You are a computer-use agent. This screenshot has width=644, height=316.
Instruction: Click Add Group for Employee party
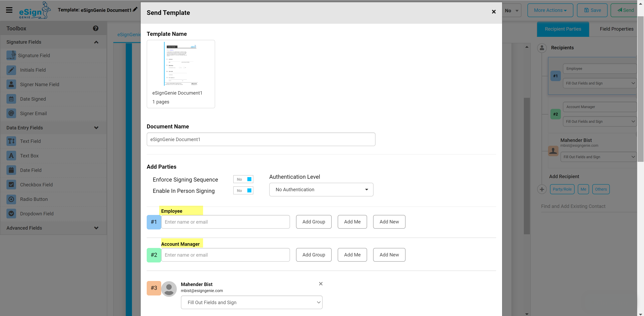click(314, 222)
